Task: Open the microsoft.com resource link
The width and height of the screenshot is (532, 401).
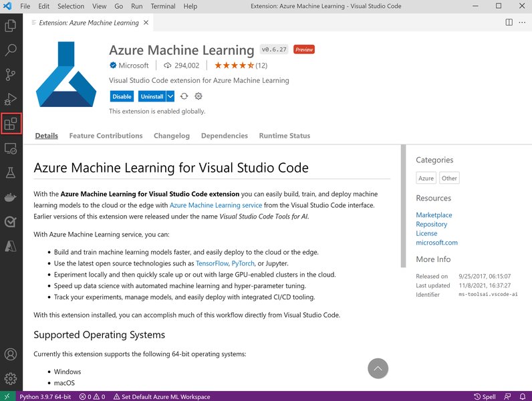Action: pos(436,243)
